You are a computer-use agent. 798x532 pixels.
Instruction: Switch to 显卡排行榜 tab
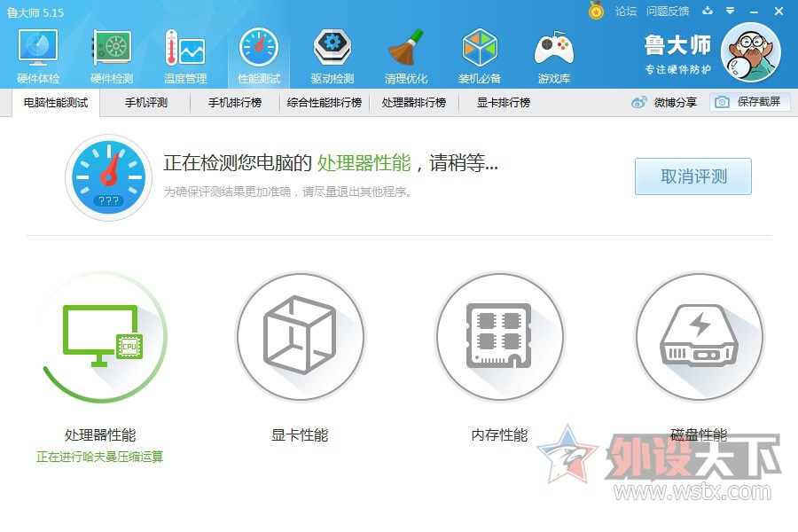pyautogui.click(x=504, y=103)
